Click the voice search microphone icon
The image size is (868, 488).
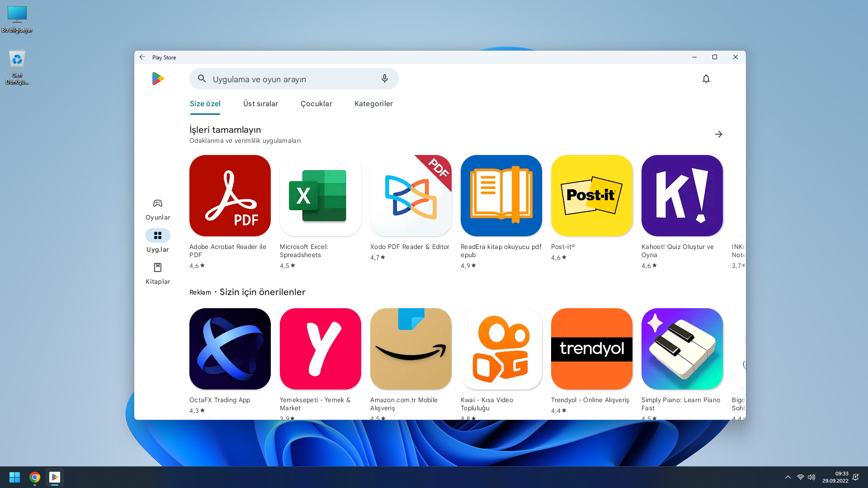(x=384, y=79)
